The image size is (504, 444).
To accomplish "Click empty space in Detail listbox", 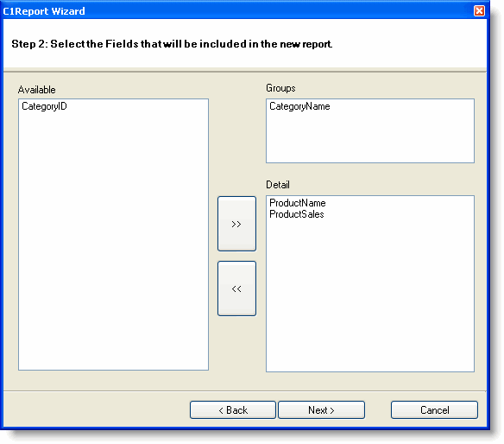I will click(370, 296).
